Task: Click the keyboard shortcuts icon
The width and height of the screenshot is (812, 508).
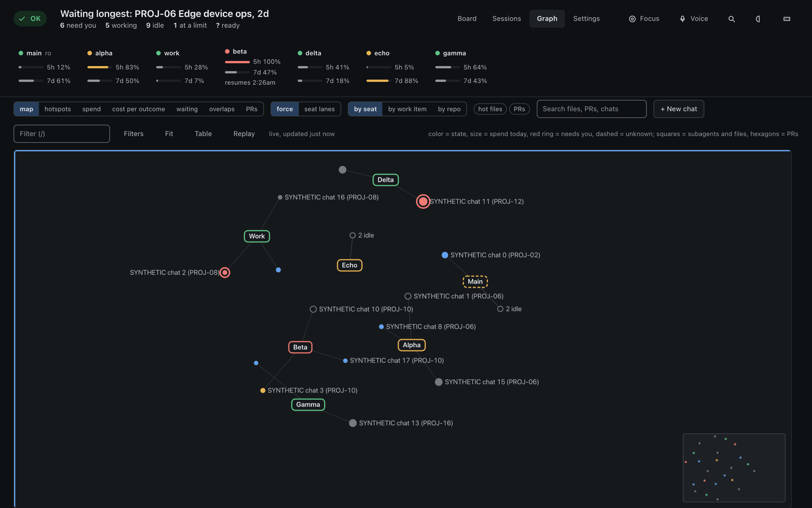Action: tap(787, 19)
